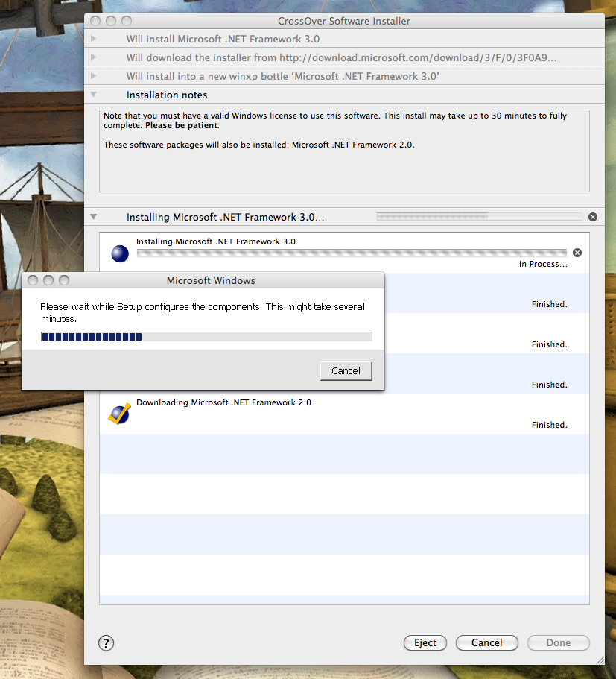Stop the task using the X beside 'In Process' bar
The height and width of the screenshot is (679, 616).
point(577,253)
